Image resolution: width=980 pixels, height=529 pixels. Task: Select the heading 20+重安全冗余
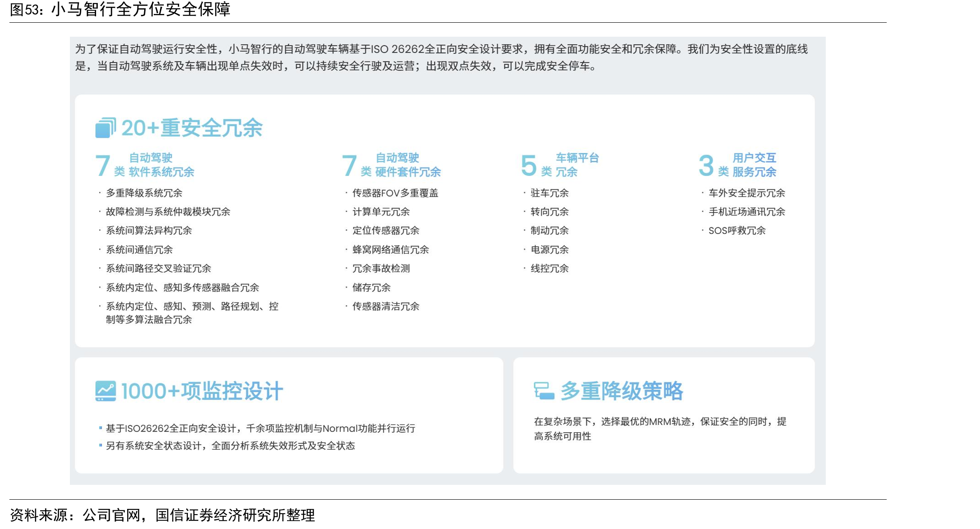click(x=192, y=128)
